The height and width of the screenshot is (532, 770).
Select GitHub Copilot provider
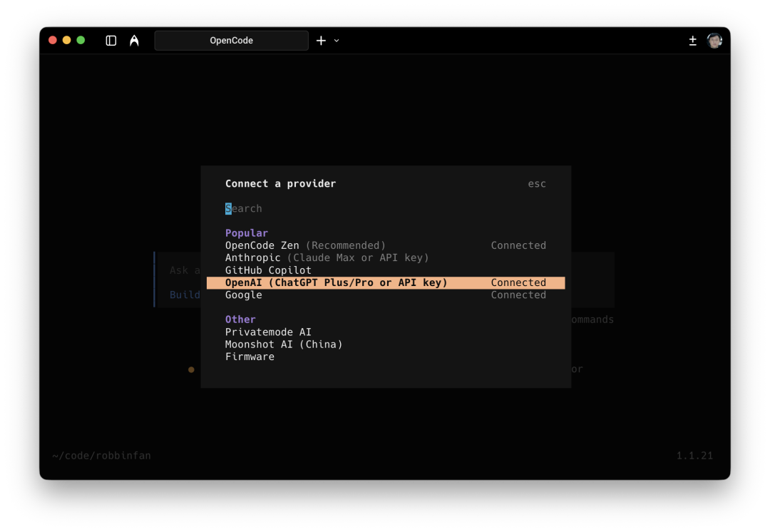pyautogui.click(x=268, y=270)
